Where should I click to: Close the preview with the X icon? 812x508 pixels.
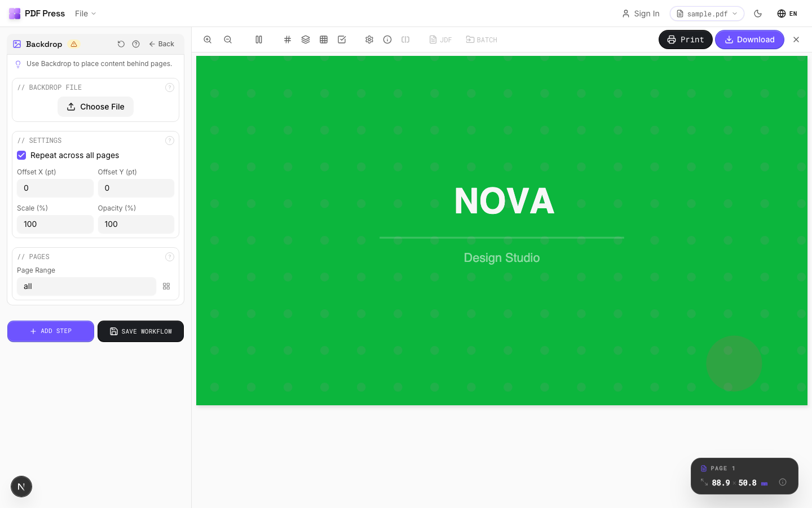[796, 40]
